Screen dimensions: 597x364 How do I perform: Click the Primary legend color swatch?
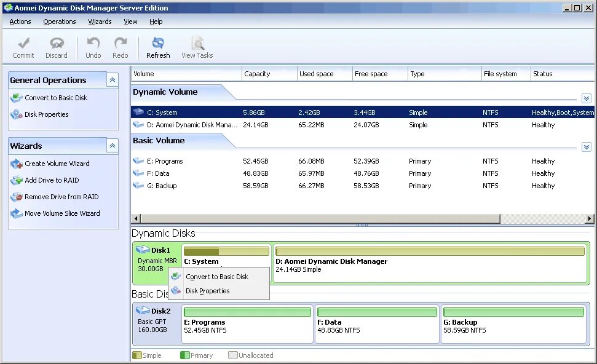click(x=184, y=355)
